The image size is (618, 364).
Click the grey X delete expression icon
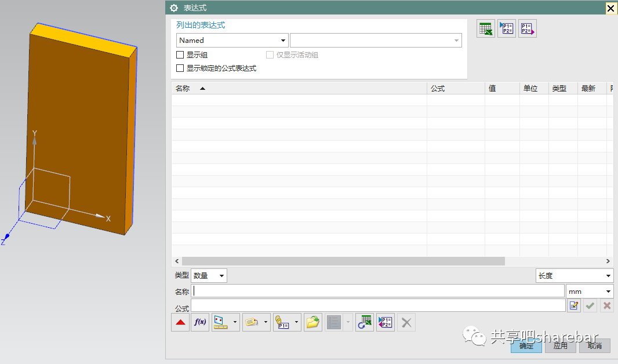[x=406, y=323]
